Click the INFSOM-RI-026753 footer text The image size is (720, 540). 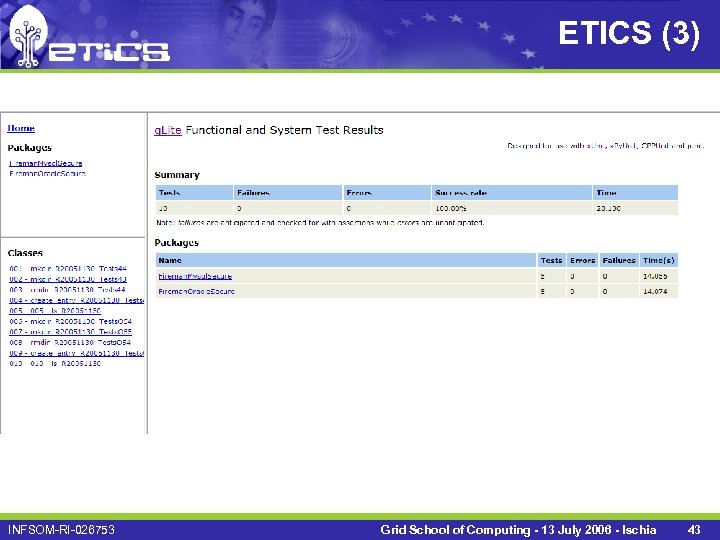(62, 530)
